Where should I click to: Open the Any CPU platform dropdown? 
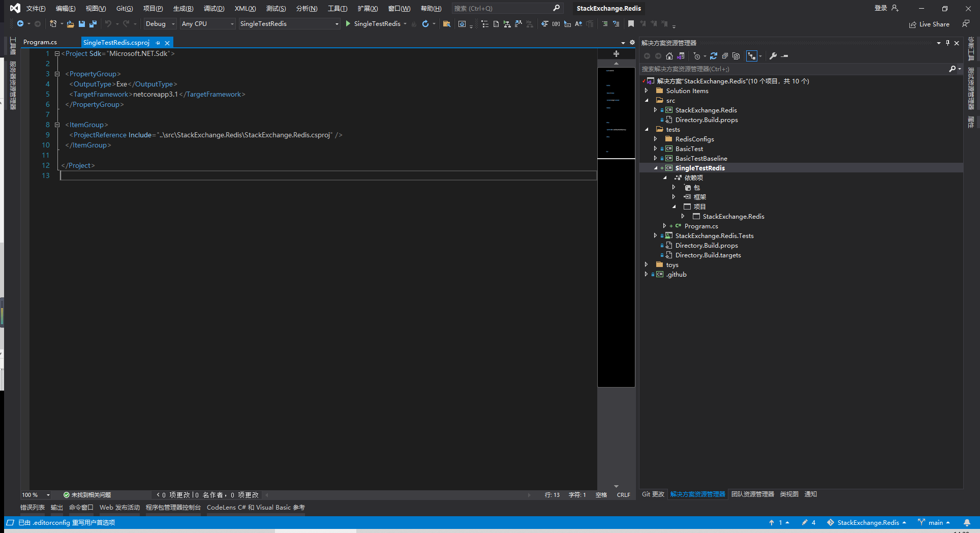point(206,23)
